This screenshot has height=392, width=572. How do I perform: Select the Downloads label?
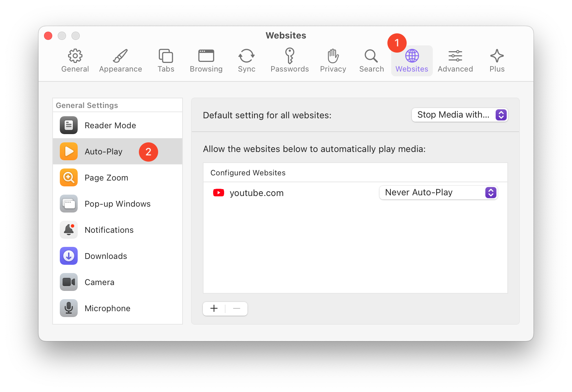click(x=106, y=256)
